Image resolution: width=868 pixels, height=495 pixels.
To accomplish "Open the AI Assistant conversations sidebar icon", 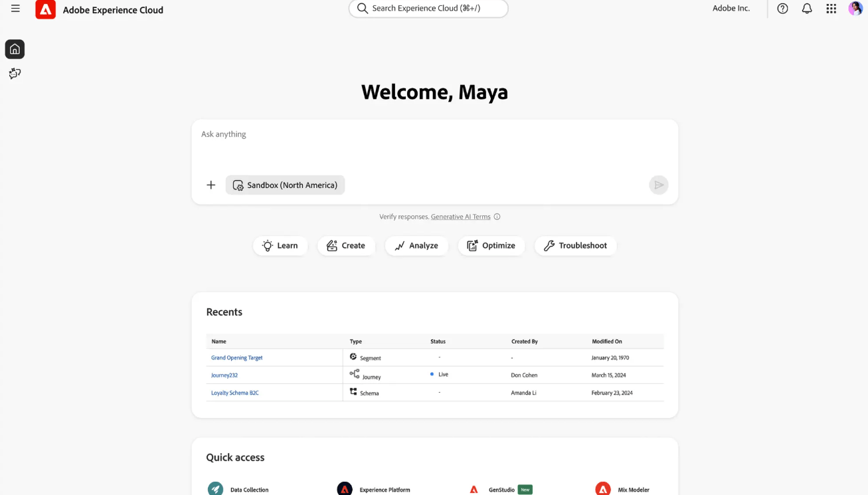I will click(15, 74).
